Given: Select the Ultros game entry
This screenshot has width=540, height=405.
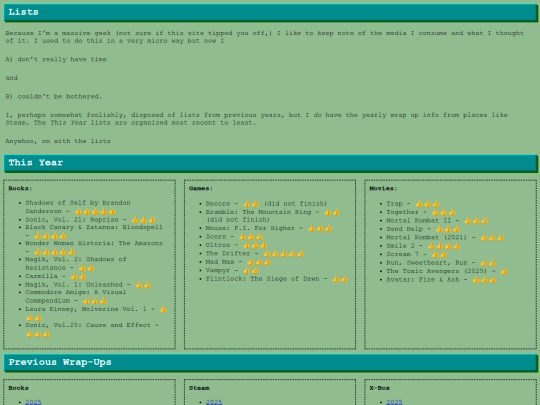Looking at the screenshot, I should coord(236,245).
